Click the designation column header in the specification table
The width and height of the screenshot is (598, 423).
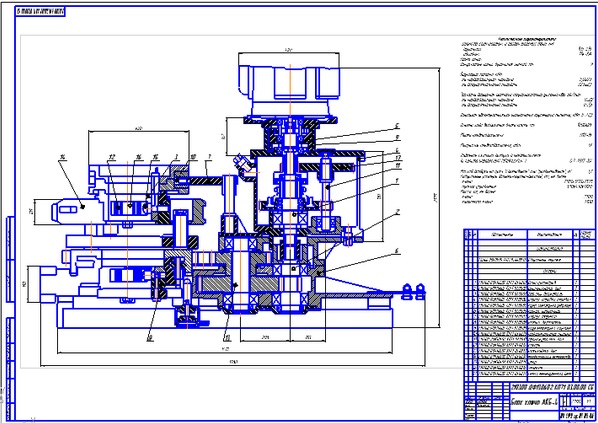[502, 235]
